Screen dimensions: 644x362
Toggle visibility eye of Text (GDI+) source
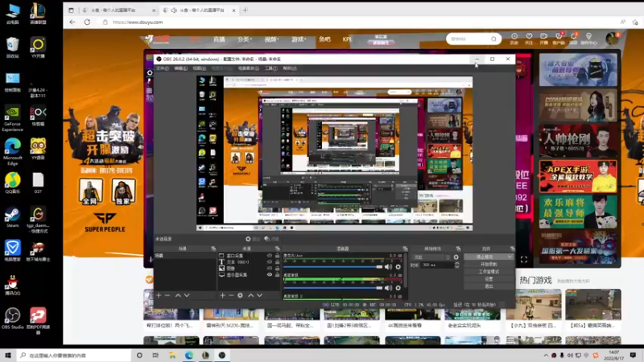(x=270, y=262)
